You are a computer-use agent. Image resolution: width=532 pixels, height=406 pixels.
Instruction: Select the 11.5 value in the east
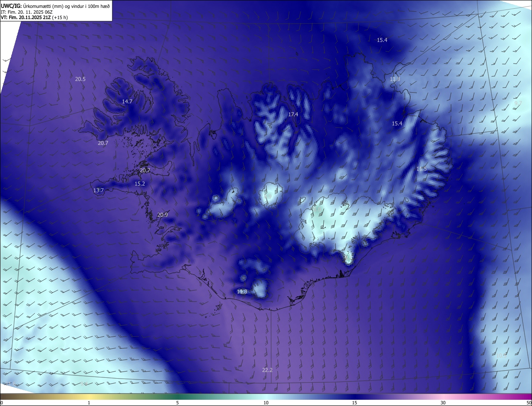click(421, 169)
